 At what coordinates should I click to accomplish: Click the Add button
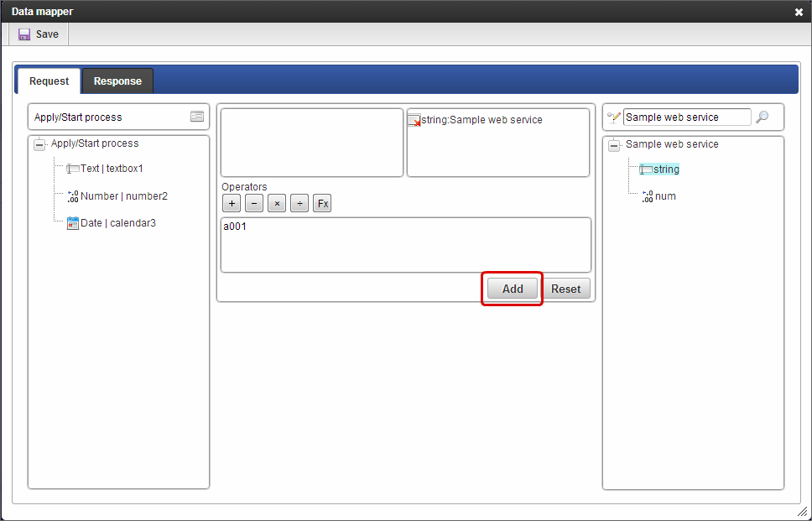pyautogui.click(x=513, y=289)
